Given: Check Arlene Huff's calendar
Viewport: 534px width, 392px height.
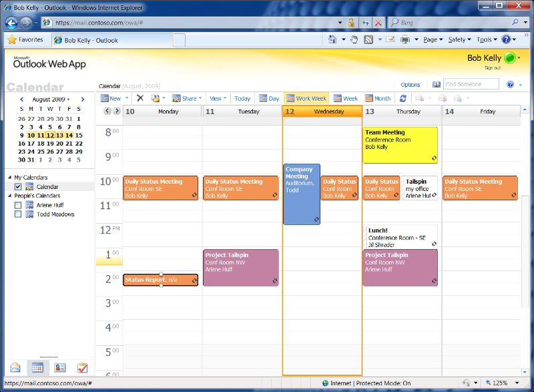Looking at the screenshot, I should pyautogui.click(x=18, y=205).
